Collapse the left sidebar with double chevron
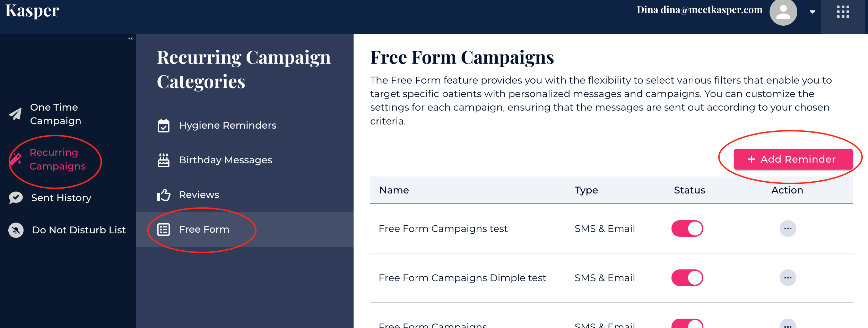This screenshot has height=328, width=868. point(131,38)
